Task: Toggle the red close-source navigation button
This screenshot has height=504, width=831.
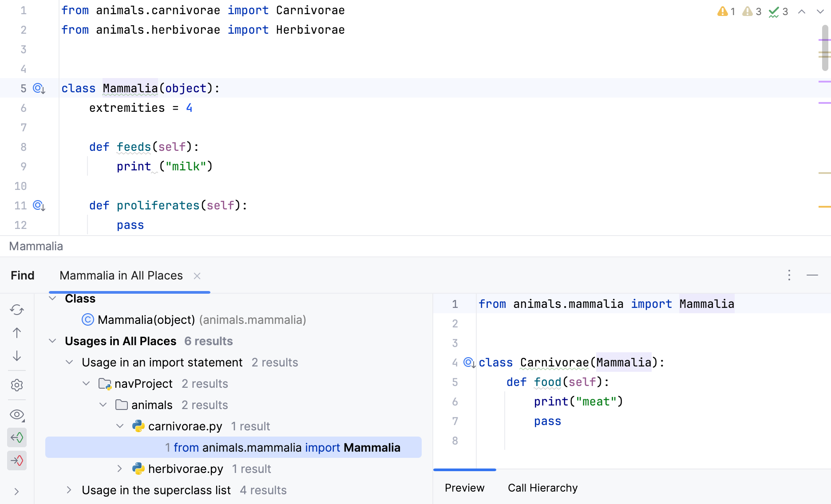Action: (x=17, y=461)
